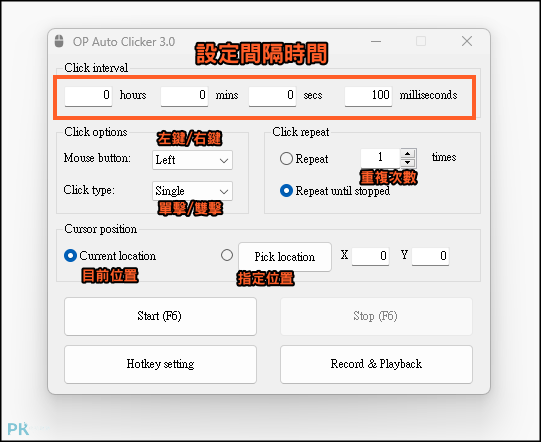Click the 'times' label
Viewport: 541px width, 442px height.
(444, 157)
